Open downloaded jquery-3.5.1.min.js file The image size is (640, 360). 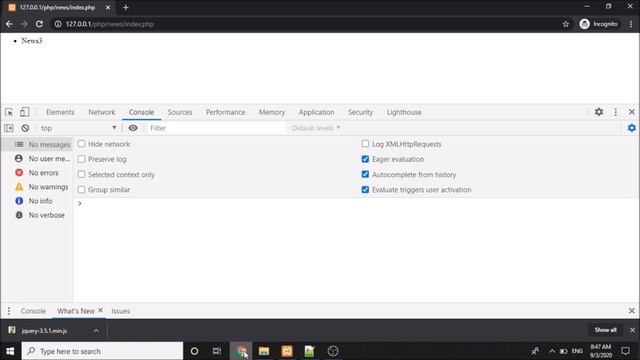click(45, 331)
